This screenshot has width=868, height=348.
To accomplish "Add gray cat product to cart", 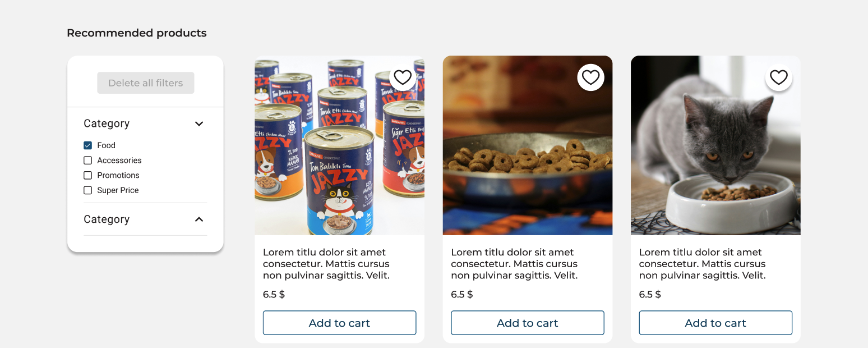I will coord(715,323).
